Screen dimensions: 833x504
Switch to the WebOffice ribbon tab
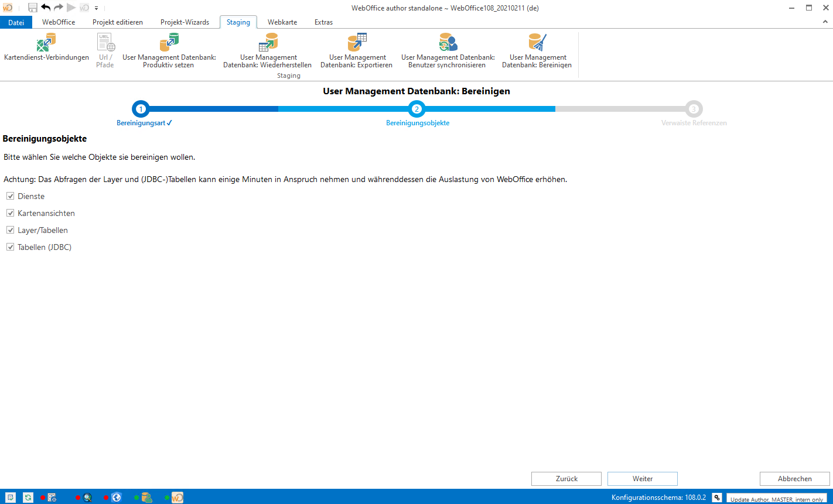(59, 22)
